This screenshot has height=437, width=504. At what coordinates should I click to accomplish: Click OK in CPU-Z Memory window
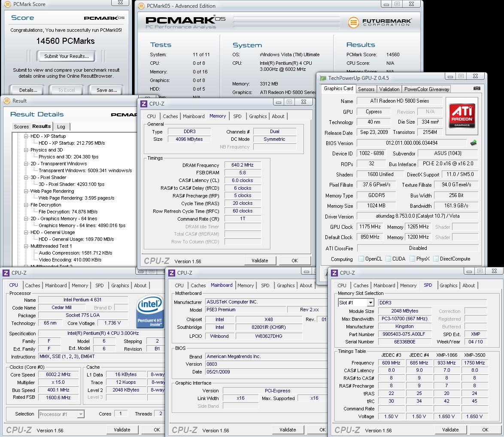[x=295, y=261]
